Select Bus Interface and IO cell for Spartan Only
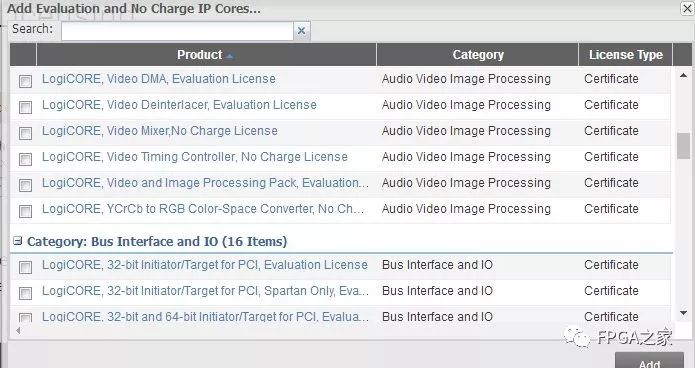Viewport: 695px width, 368px height. tap(437, 291)
